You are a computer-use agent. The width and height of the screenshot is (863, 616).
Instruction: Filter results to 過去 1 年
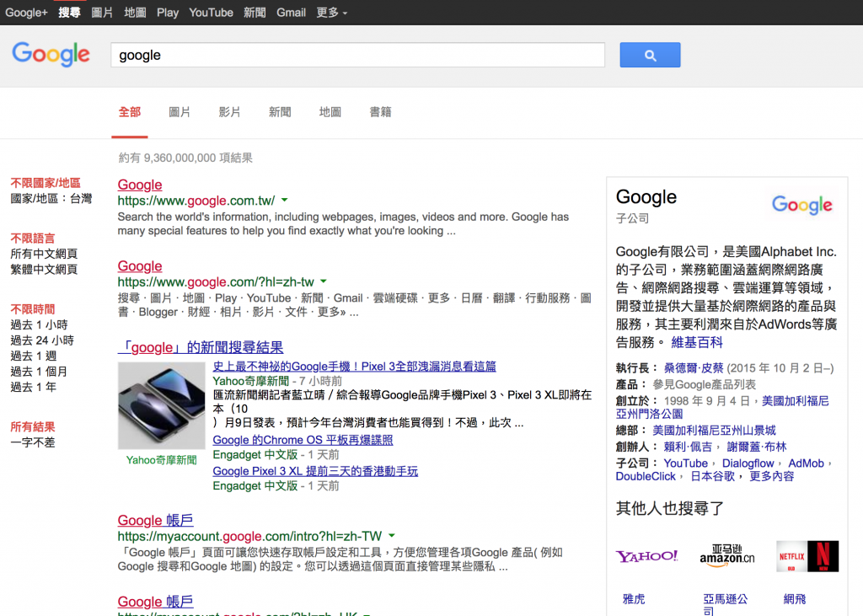(x=34, y=387)
